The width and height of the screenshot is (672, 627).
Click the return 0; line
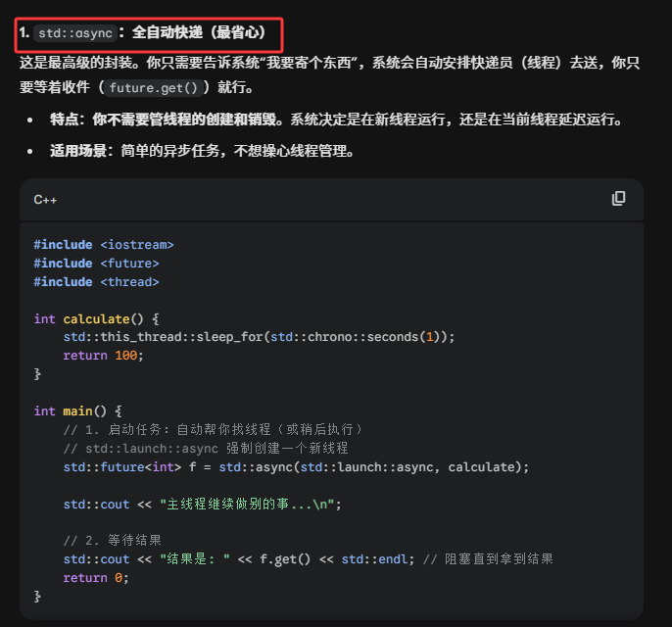point(96,578)
